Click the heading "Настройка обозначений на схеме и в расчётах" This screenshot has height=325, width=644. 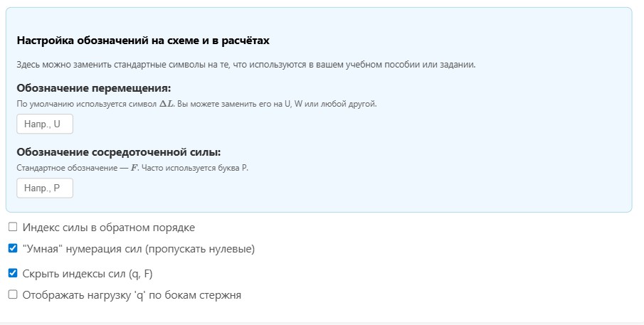click(x=143, y=41)
